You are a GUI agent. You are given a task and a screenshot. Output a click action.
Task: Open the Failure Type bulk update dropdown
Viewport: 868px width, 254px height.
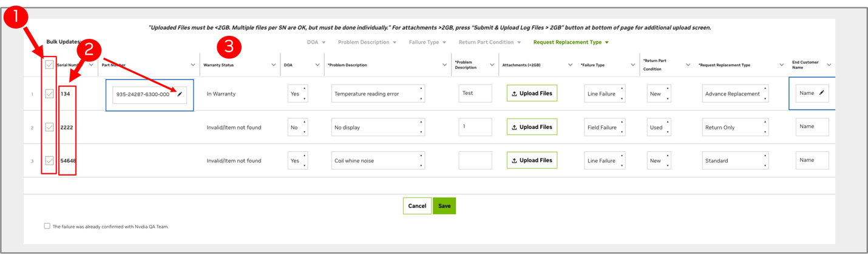[428, 42]
